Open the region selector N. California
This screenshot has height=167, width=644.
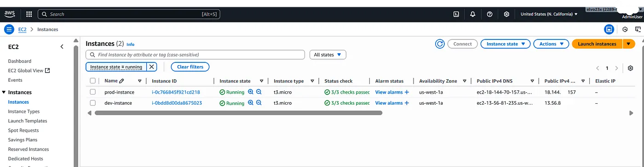point(549,14)
